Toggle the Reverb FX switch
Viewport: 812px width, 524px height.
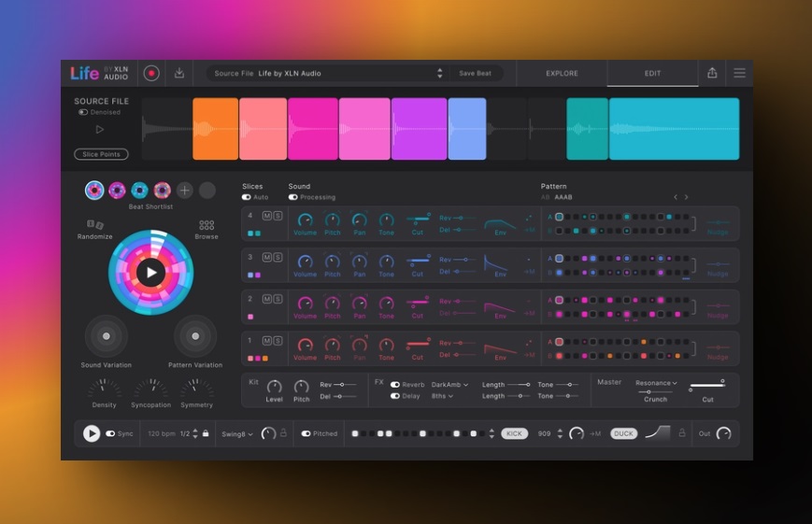pos(394,385)
